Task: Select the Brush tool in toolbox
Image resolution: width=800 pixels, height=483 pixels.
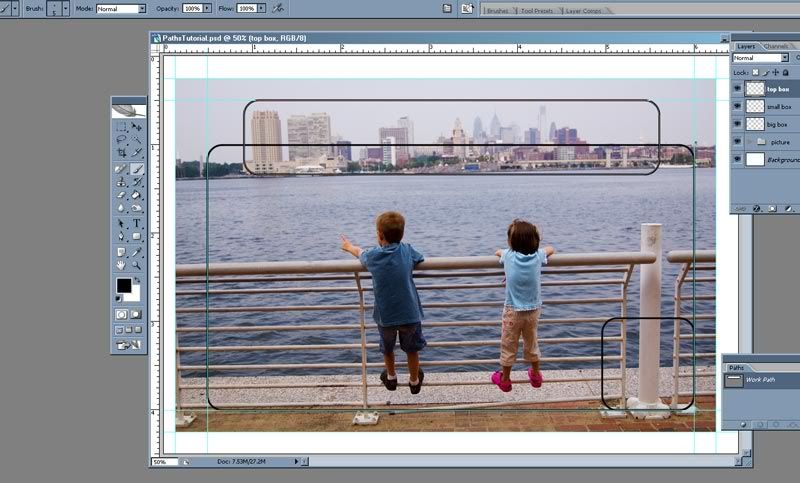Action: point(136,169)
